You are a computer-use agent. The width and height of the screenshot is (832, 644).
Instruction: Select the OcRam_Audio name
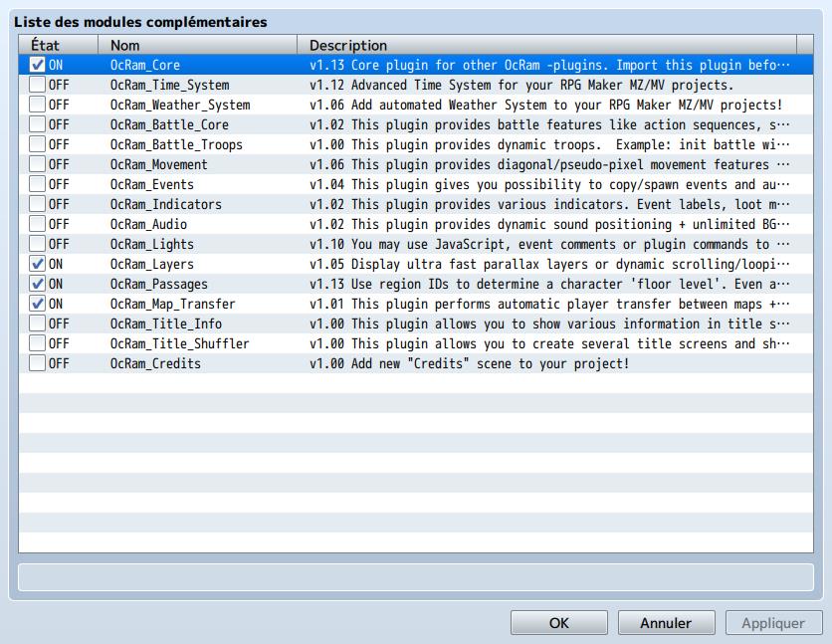click(x=148, y=224)
